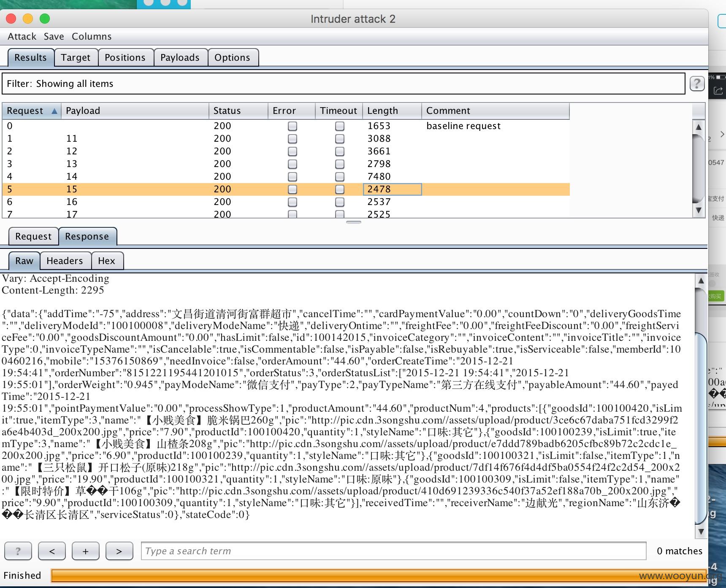The width and height of the screenshot is (726, 588).
Task: Switch to the Payloads tab
Action: (180, 57)
